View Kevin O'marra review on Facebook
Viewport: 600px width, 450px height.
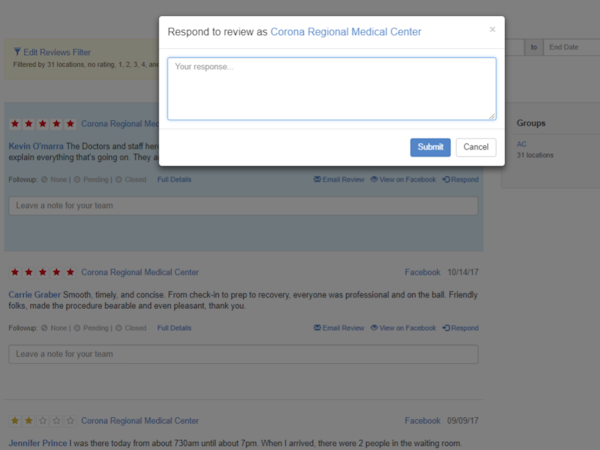[403, 179]
